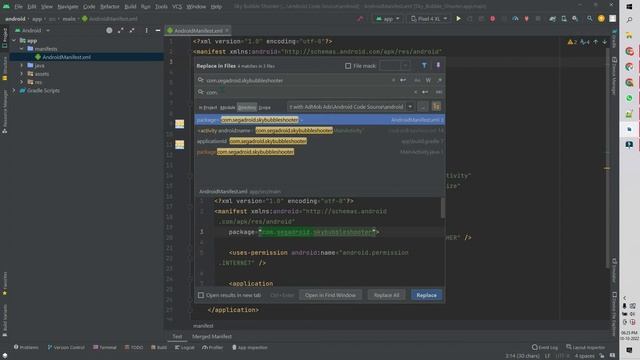Toggle recursive directory search icon
The height and width of the screenshot is (360, 640).
pos(436,107)
